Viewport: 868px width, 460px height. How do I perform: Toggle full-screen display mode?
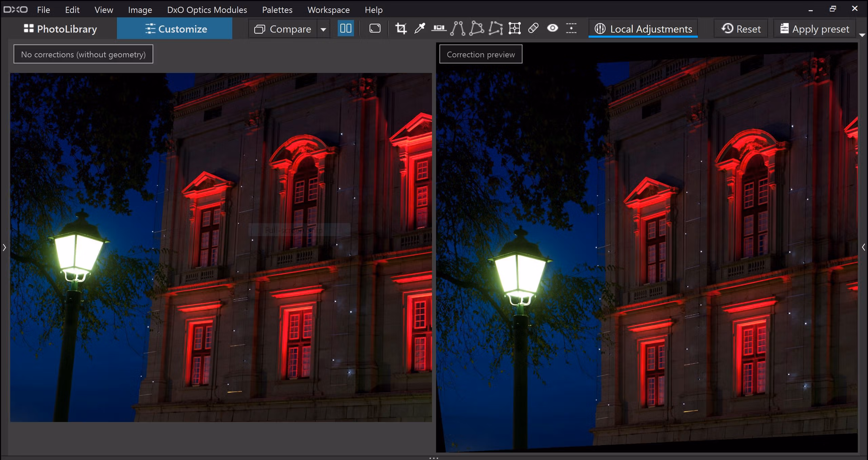pos(375,28)
